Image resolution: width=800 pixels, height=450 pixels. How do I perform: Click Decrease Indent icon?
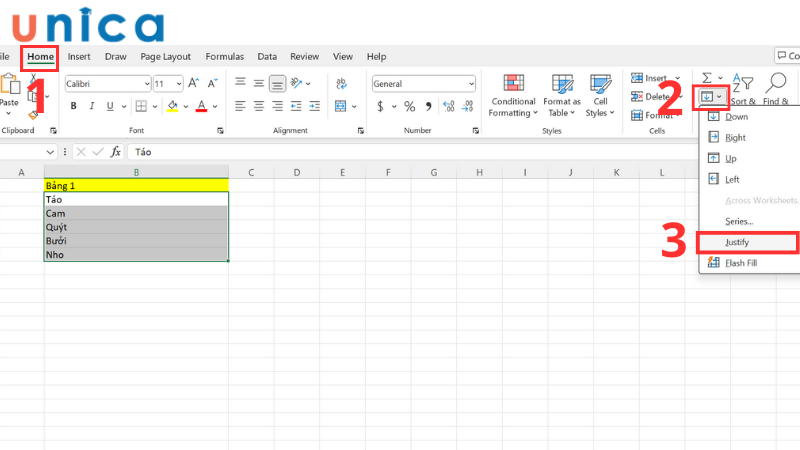[x=296, y=106]
